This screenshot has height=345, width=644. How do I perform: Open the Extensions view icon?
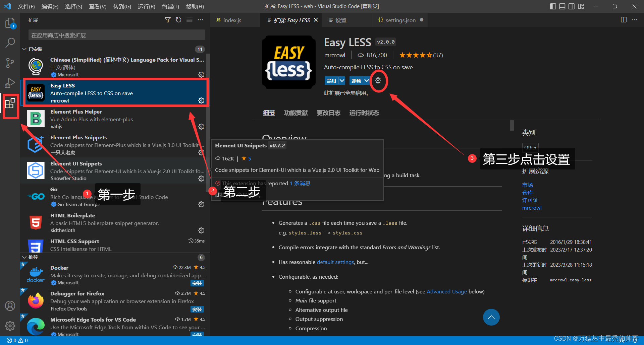(10, 103)
